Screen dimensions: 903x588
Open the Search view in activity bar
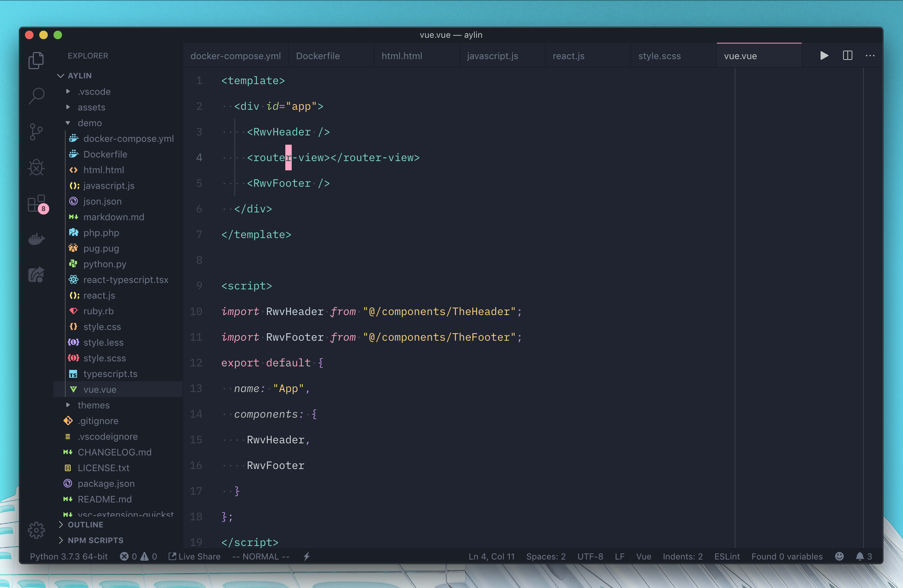(x=36, y=96)
